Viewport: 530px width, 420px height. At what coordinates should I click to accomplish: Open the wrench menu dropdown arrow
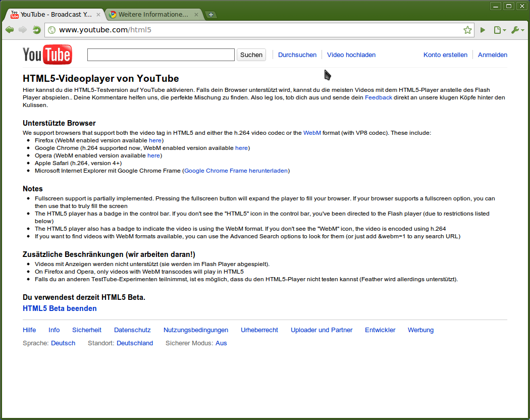[x=522, y=30]
